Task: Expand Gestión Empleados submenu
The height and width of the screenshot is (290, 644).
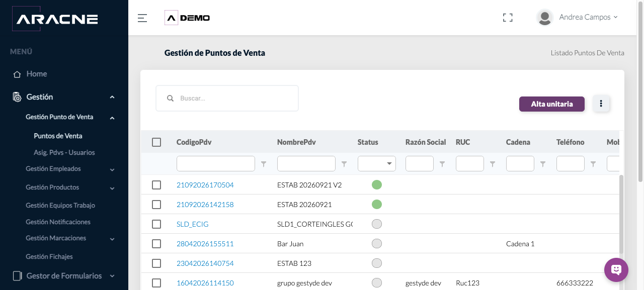Action: click(x=112, y=170)
